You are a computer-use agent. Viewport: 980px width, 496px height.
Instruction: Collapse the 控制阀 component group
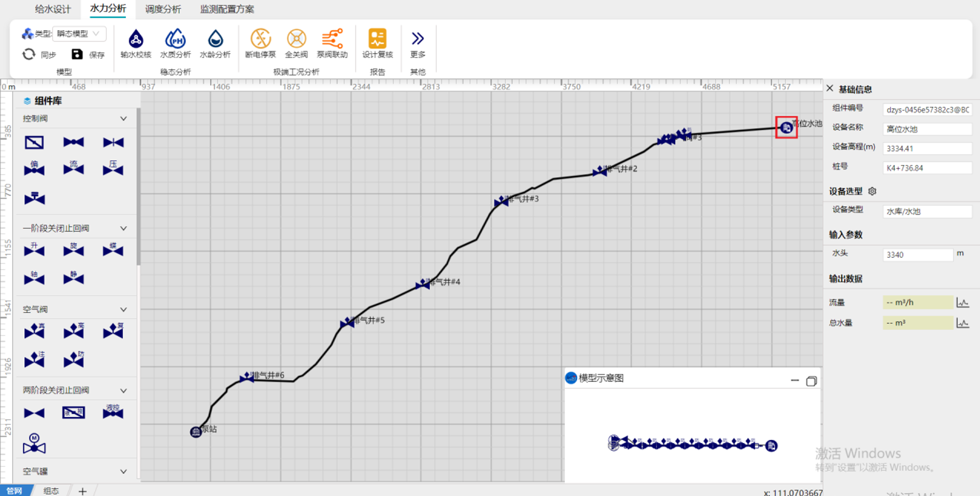click(x=123, y=119)
